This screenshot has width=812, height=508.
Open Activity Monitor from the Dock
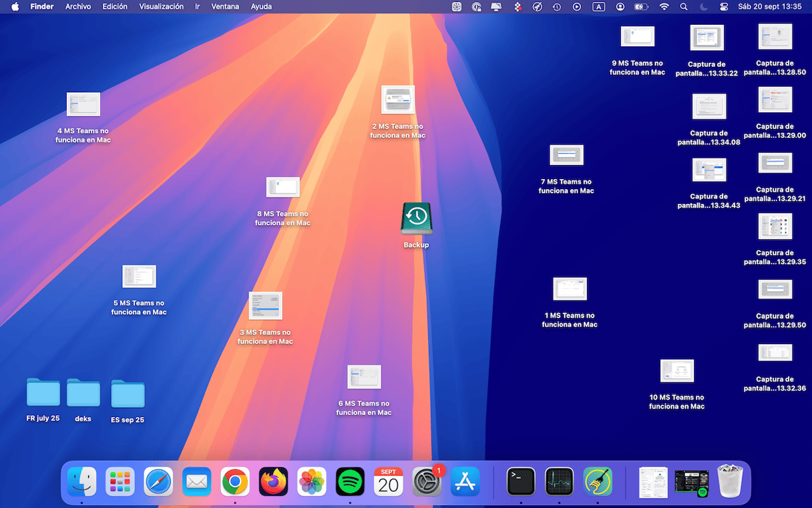559,481
